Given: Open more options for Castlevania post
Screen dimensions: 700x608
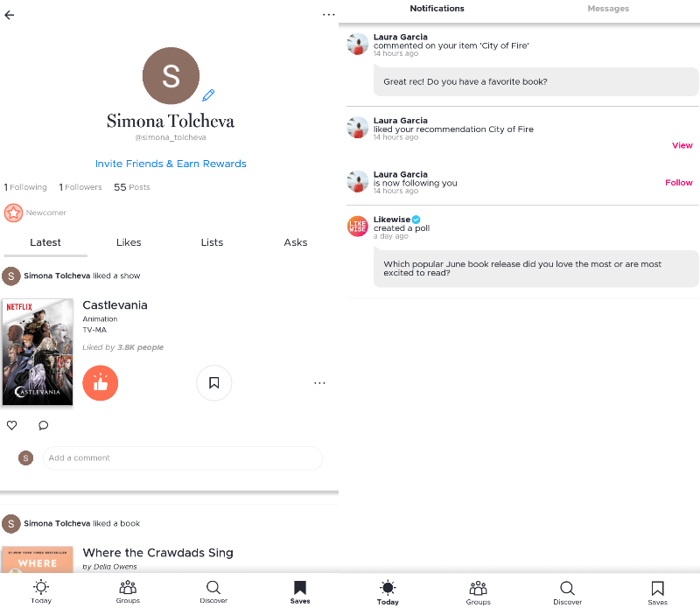Looking at the screenshot, I should [x=319, y=383].
